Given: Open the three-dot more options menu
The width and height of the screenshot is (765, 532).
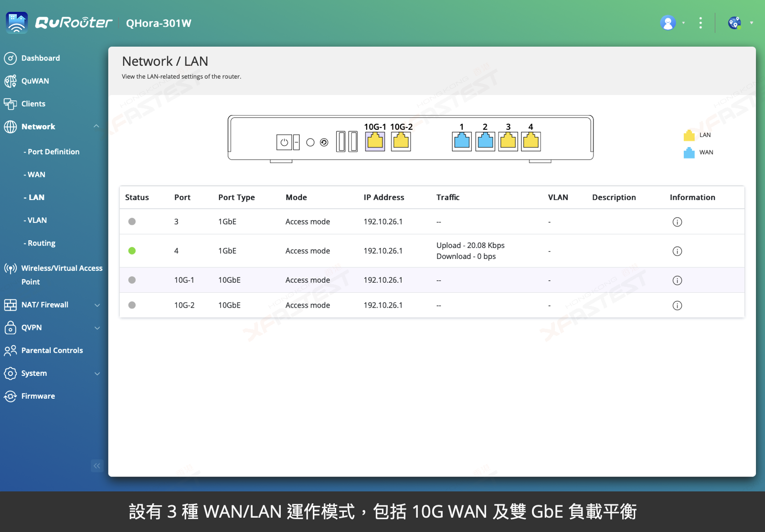Looking at the screenshot, I should coord(701,23).
